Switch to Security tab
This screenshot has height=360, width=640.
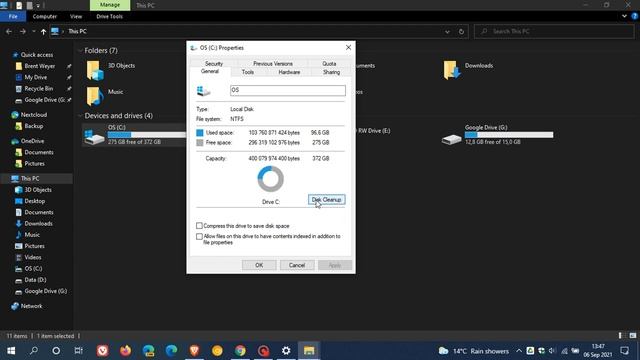point(214,64)
